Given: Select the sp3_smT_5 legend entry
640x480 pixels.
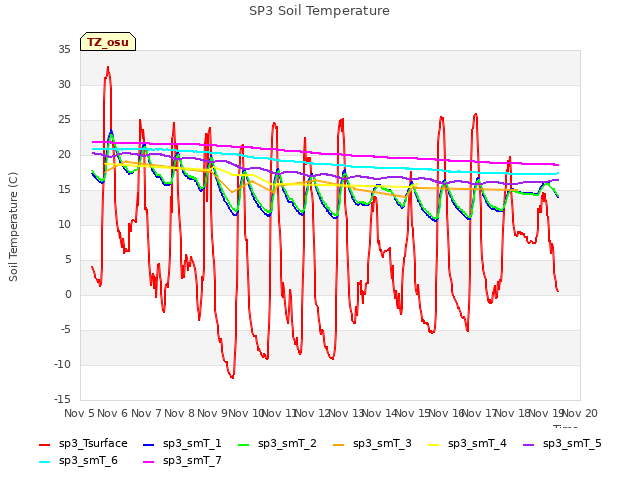Looking at the screenshot, I should pyautogui.click(x=562, y=443).
